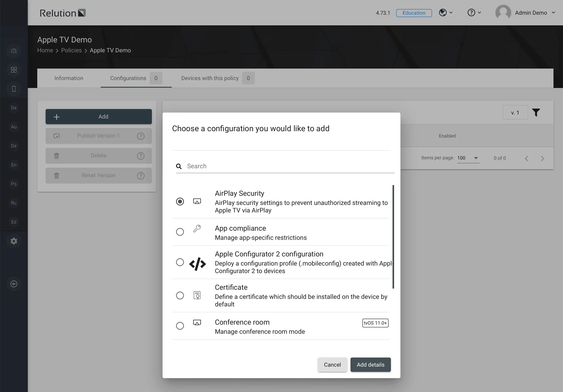Click the 'Certificate' title text
Viewport: 563px width, 392px height.
click(231, 287)
